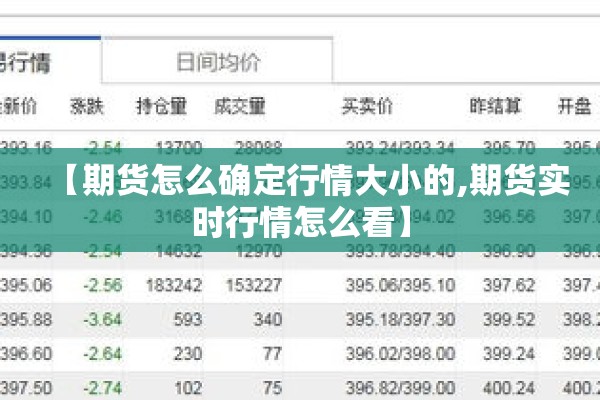Switch to the 日间均价 tab
Screen dimensions: 600x400
point(217,60)
